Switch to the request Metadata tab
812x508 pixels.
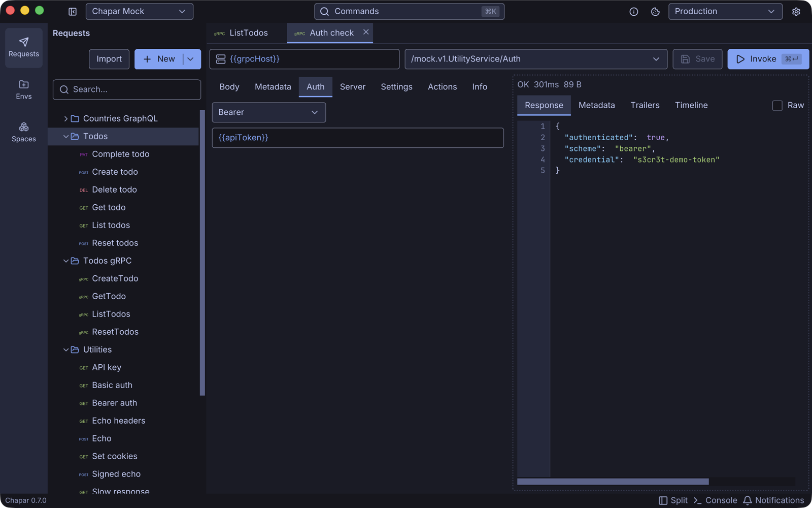[273, 87]
